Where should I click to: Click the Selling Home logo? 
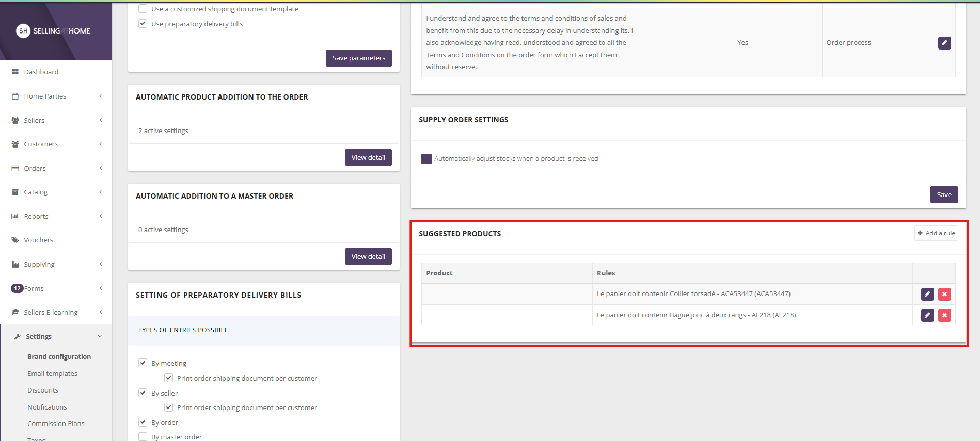(x=53, y=31)
